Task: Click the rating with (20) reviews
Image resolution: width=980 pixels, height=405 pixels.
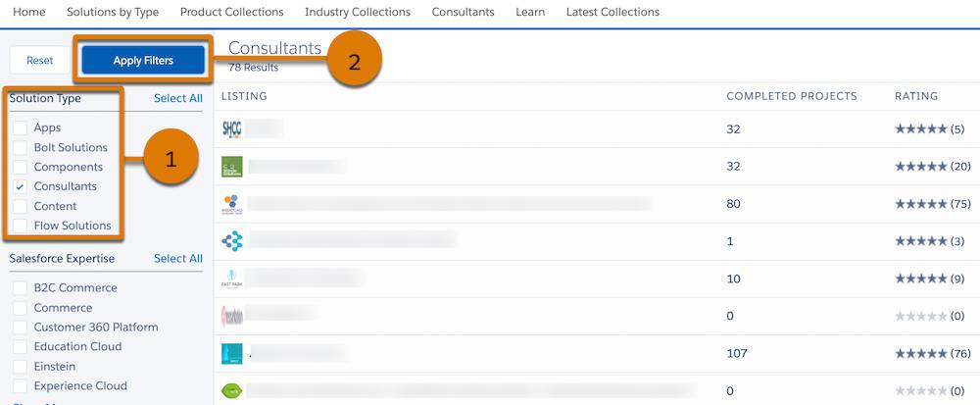Action: tap(933, 167)
